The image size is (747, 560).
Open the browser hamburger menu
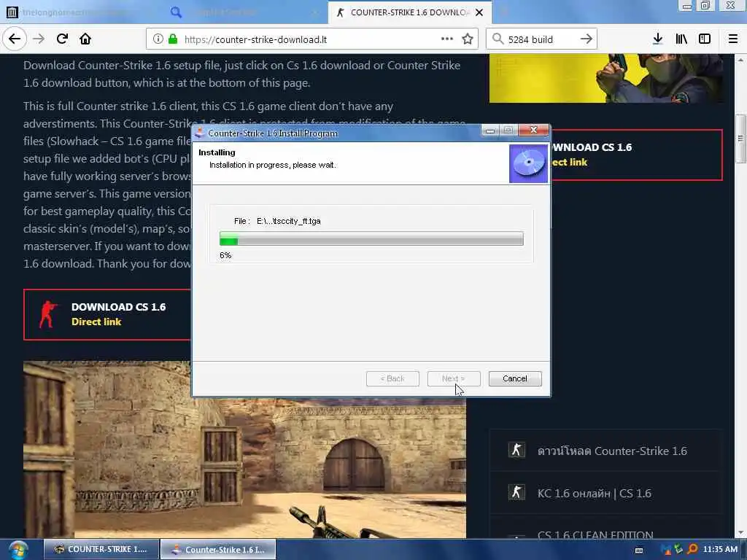pyautogui.click(x=733, y=39)
